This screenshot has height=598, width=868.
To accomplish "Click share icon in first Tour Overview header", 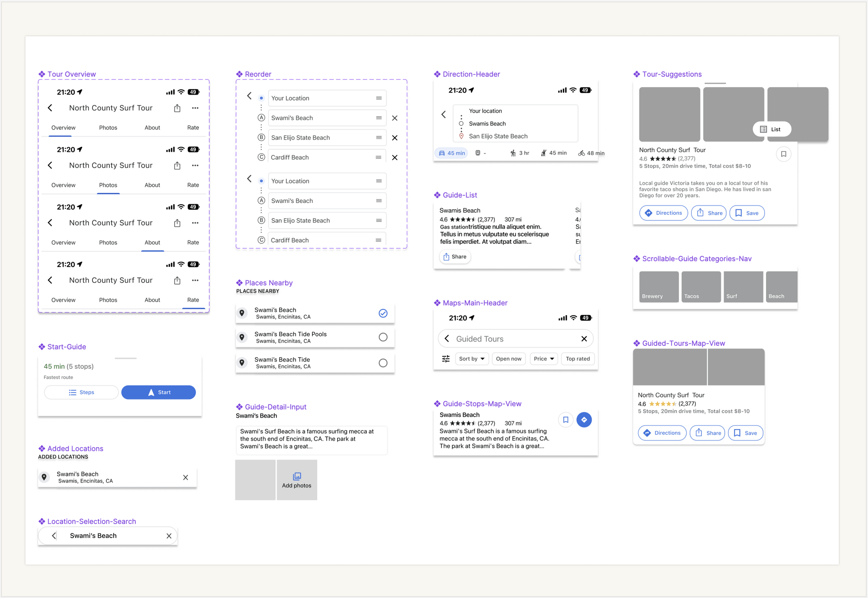I will click(177, 108).
